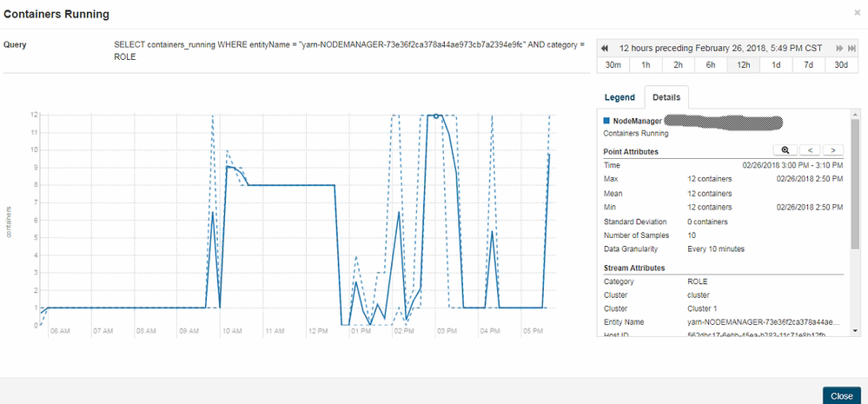The width and height of the screenshot is (868, 404).
Task: Click the 12 hours preceding date label
Action: pyautogui.click(x=721, y=48)
